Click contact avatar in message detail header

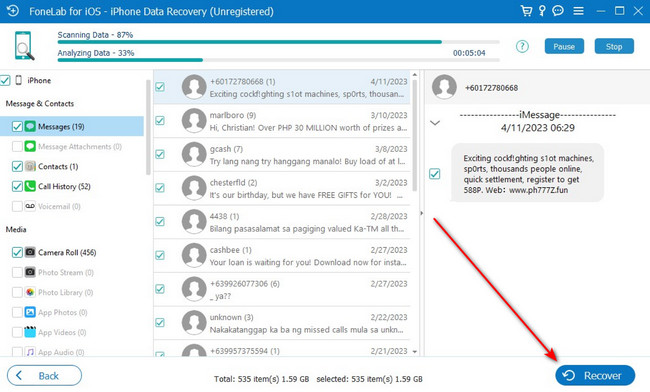(x=444, y=87)
